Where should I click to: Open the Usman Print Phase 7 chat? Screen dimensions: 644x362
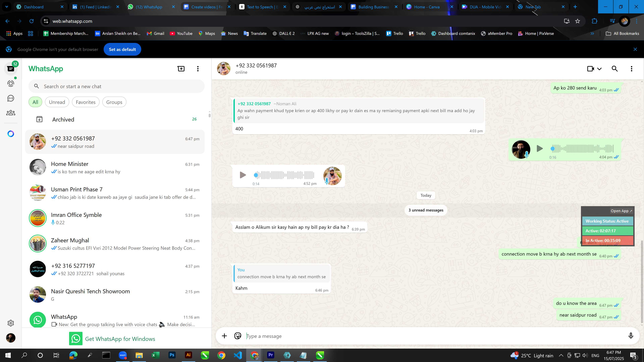pos(115,193)
